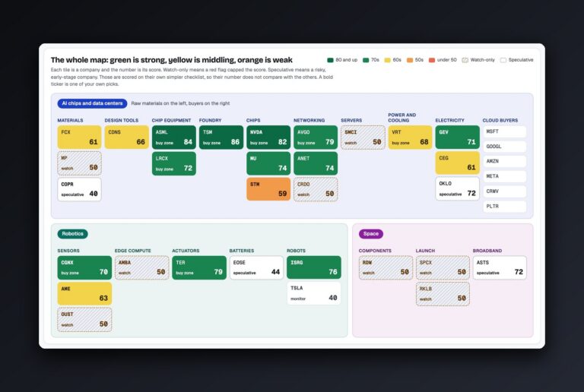
Task: Click the Speculative legend swatch
Action: [503, 60]
